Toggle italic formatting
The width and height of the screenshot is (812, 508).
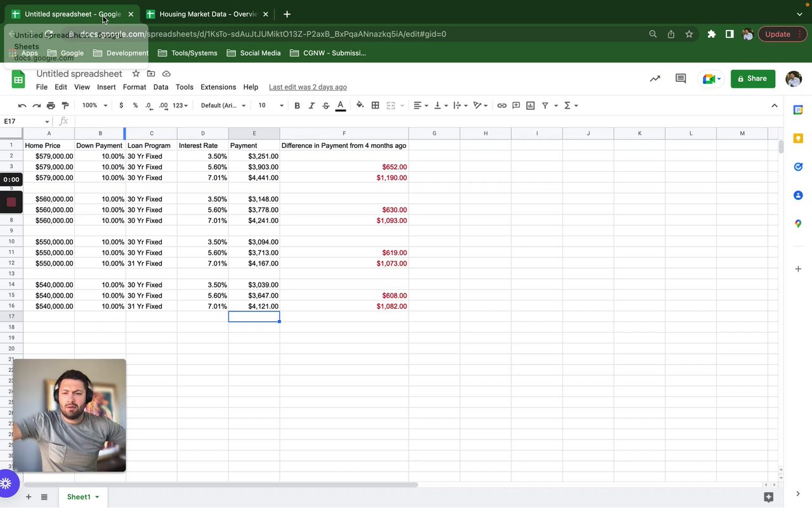click(311, 105)
